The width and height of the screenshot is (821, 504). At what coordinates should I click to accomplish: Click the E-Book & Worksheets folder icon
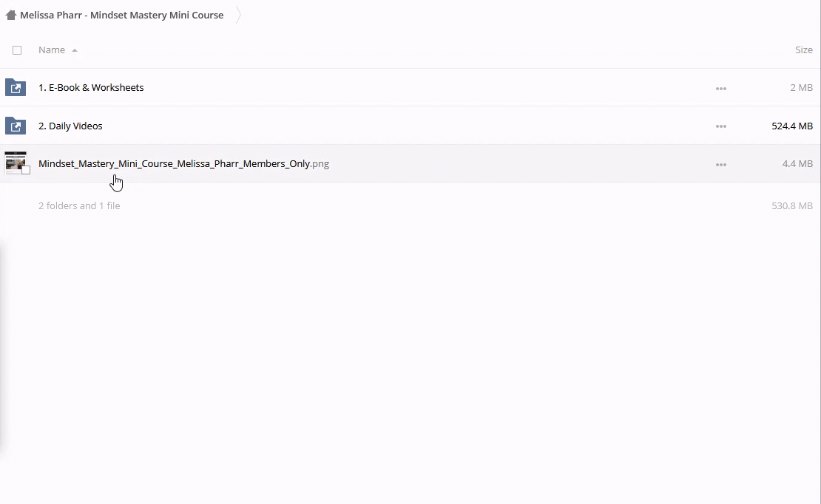coord(16,87)
